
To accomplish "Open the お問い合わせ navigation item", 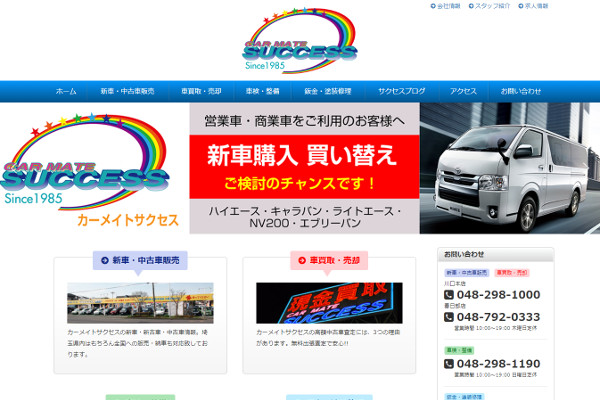I will pyautogui.click(x=520, y=91).
